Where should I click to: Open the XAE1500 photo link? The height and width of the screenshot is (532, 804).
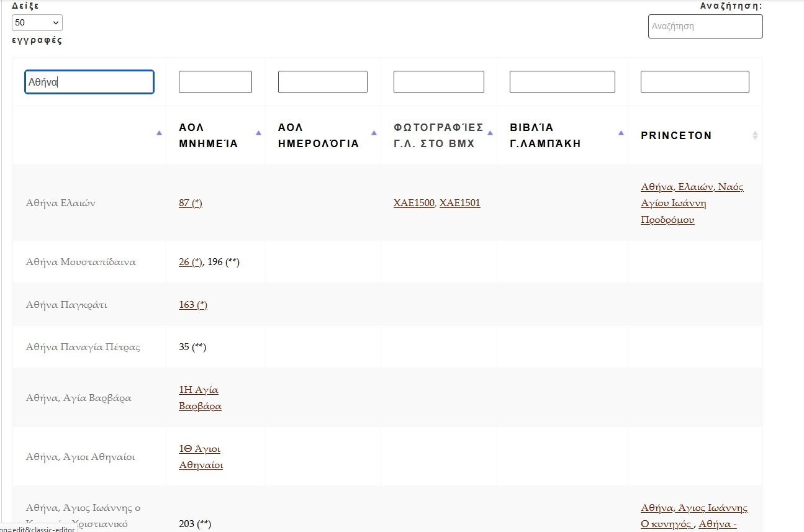(x=413, y=203)
